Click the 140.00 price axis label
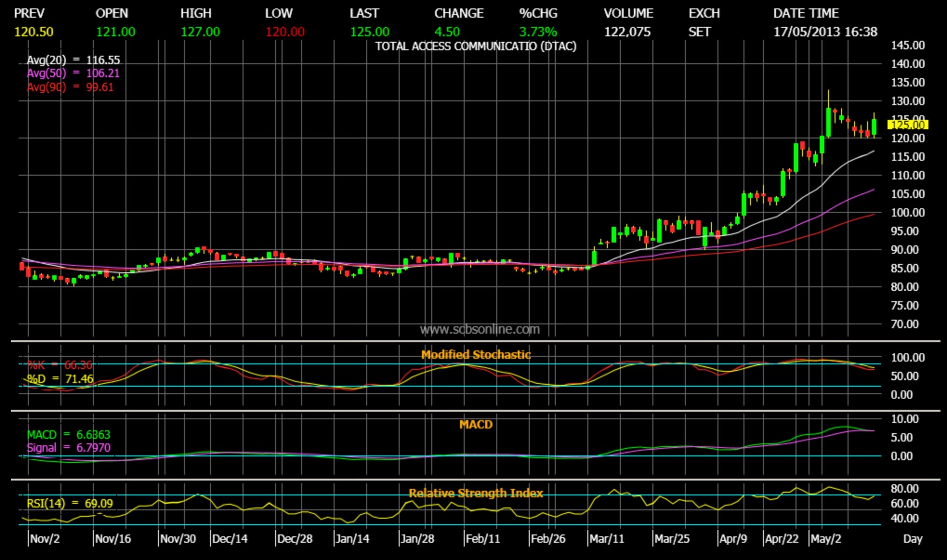The height and width of the screenshot is (560, 947). click(908, 64)
